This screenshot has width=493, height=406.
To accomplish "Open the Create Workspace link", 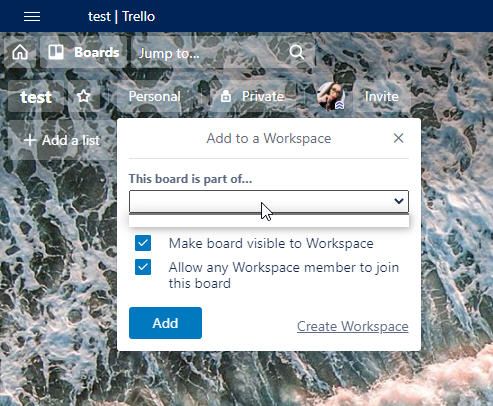I will 352,326.
